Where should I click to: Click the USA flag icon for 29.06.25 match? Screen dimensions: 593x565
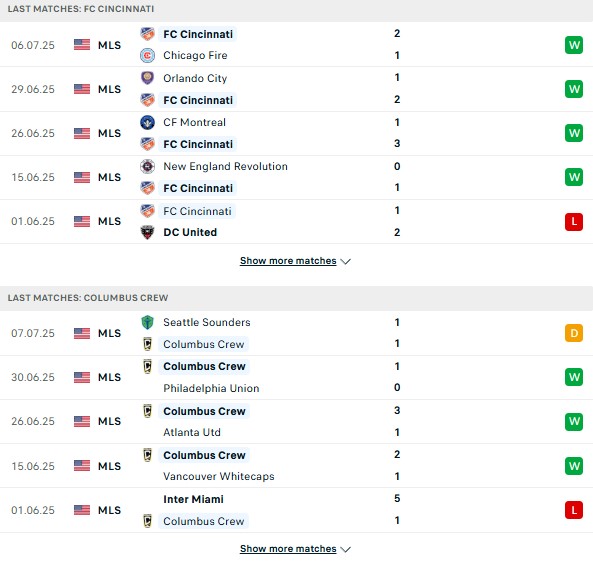pyautogui.click(x=82, y=89)
